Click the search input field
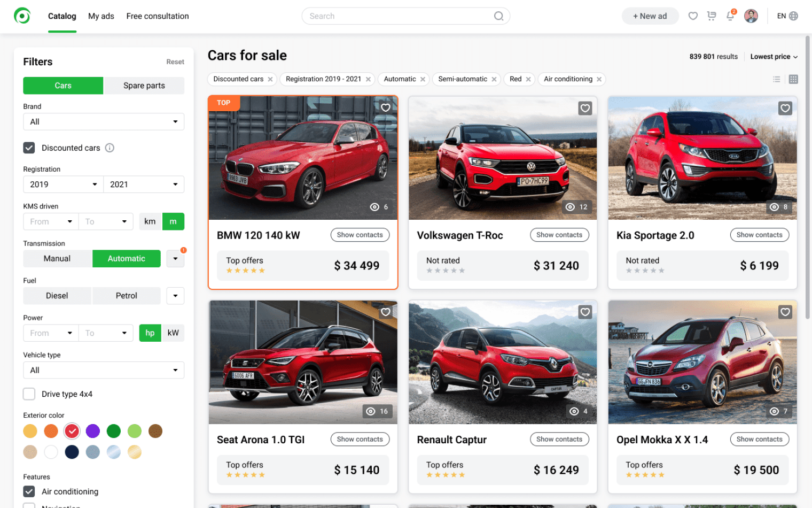812x508 pixels. pos(406,16)
